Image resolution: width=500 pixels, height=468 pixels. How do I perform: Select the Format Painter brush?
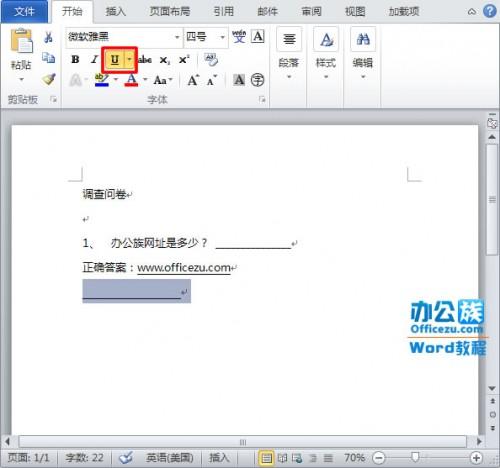click(x=49, y=79)
